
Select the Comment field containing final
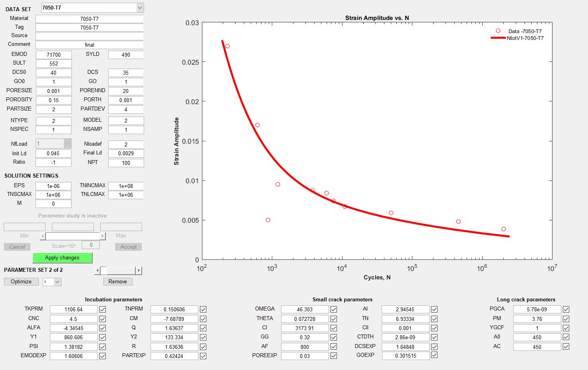(89, 45)
